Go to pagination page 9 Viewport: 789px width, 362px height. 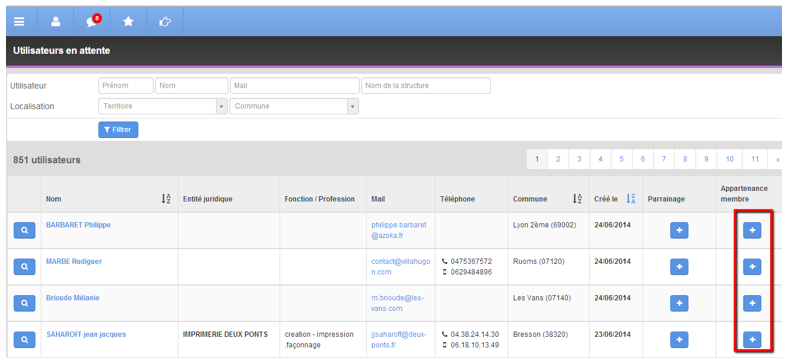(706, 159)
